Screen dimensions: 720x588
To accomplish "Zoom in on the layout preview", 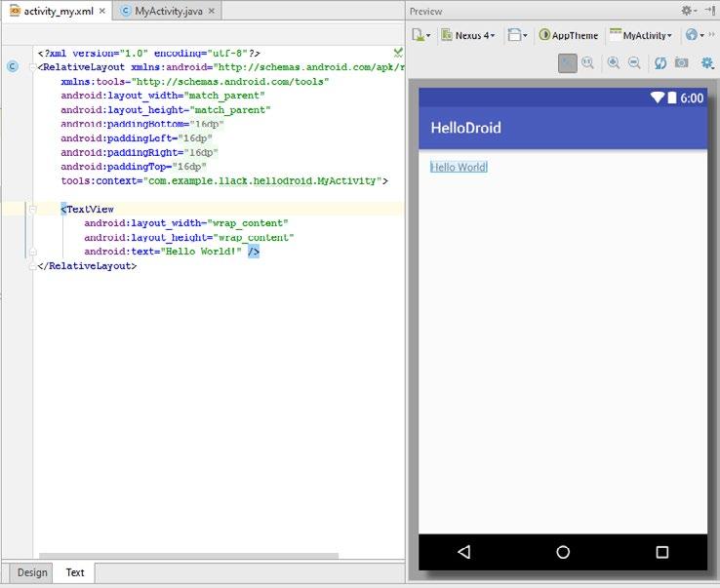I will click(x=614, y=62).
